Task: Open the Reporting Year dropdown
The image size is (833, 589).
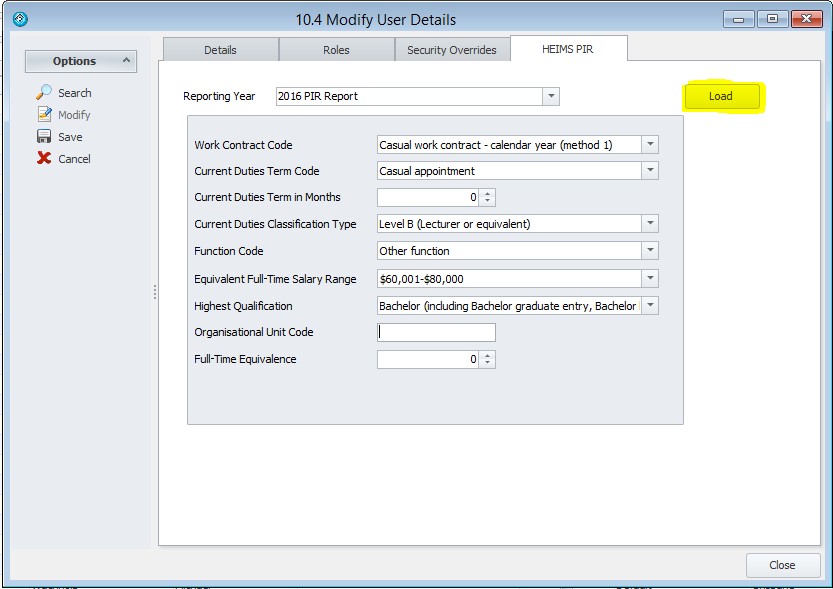Action: pos(551,97)
